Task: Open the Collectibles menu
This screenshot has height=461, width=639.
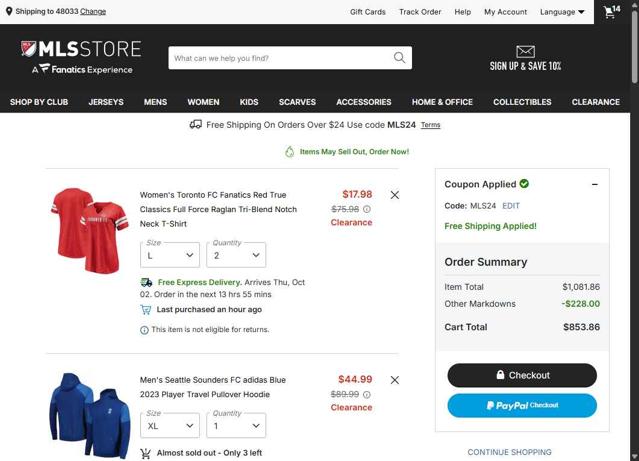Action: point(522,102)
